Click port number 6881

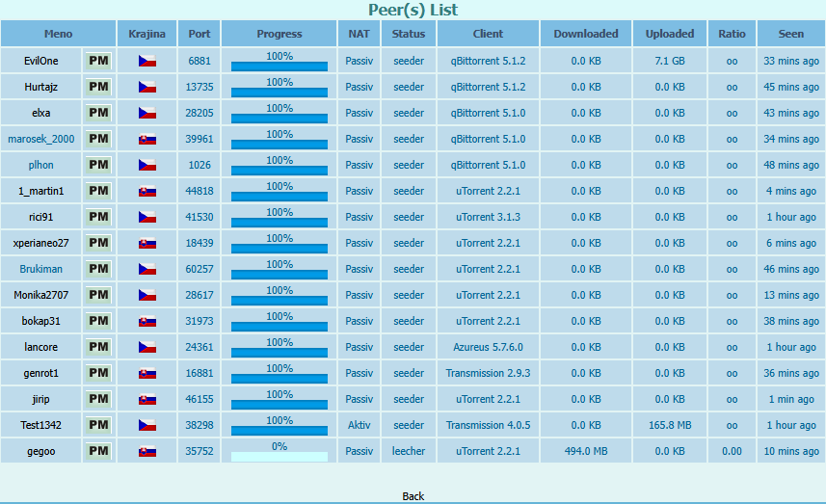tap(200, 61)
